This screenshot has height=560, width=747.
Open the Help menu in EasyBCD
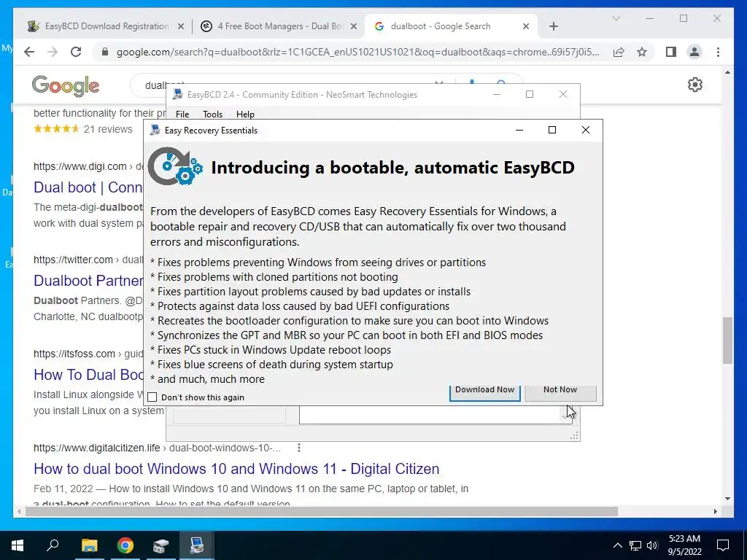[245, 114]
